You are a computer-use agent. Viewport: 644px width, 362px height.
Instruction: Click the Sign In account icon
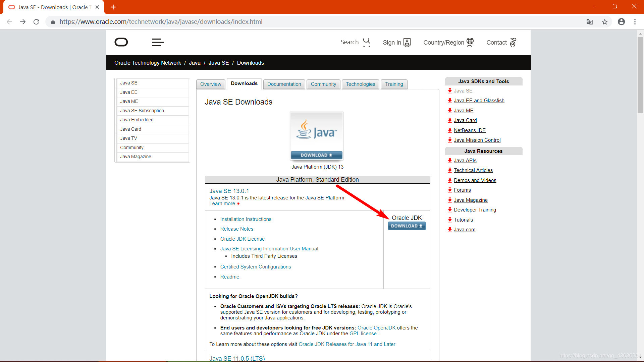click(407, 42)
